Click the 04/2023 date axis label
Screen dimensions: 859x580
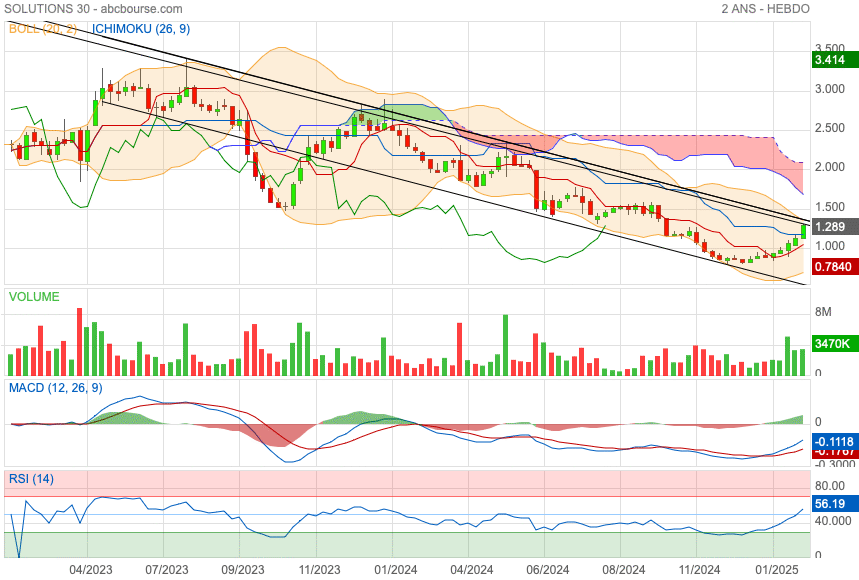(91, 570)
